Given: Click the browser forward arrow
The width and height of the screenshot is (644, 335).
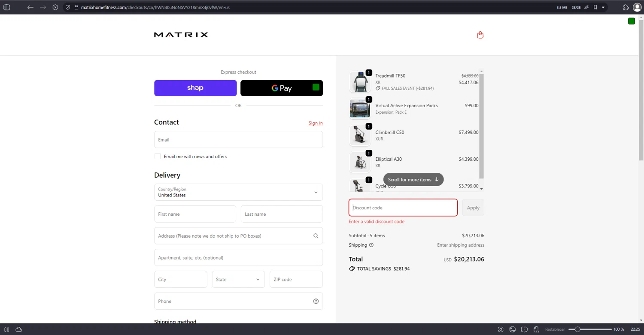Looking at the screenshot, I should point(43,7).
